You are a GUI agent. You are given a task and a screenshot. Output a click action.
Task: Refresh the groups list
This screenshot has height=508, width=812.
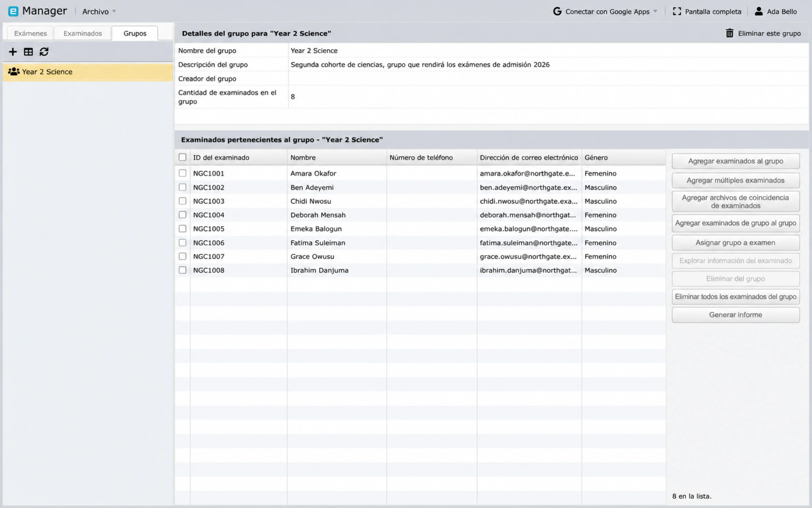(x=44, y=52)
